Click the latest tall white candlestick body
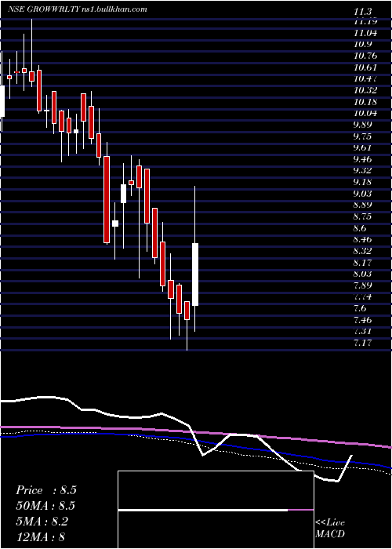This screenshot has height=549, width=392. (195, 274)
